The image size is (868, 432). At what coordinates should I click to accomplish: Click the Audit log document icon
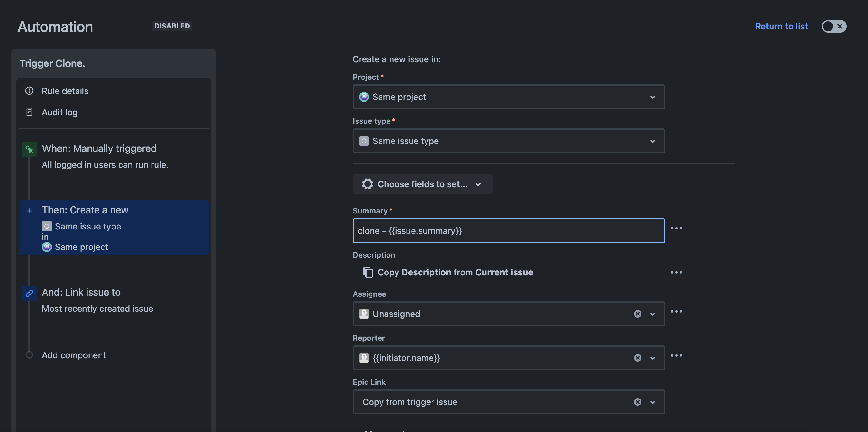29,112
